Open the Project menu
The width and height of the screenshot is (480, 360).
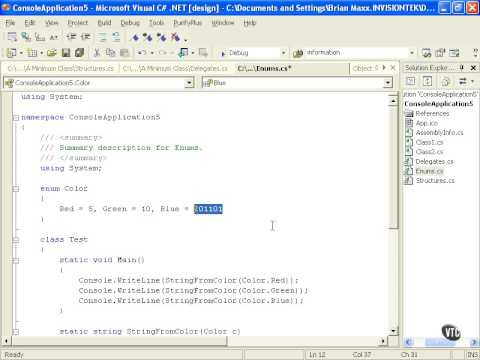pyautogui.click(x=78, y=23)
